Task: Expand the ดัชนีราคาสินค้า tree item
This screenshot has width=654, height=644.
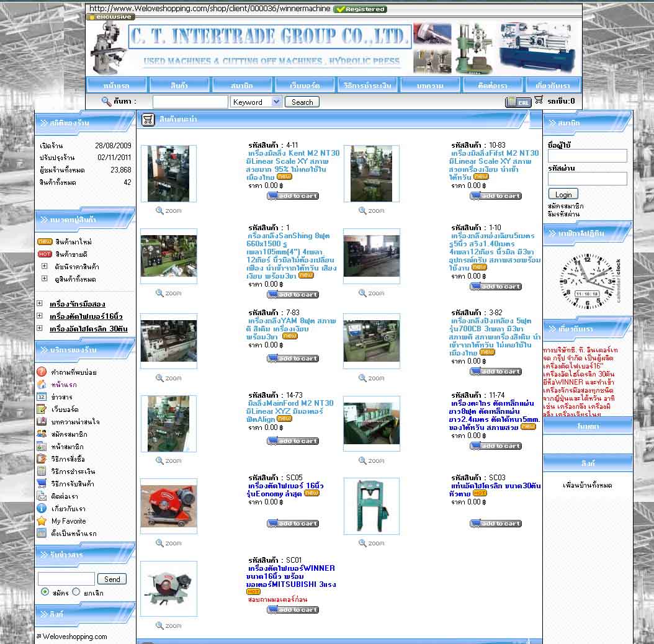Action: (x=44, y=266)
